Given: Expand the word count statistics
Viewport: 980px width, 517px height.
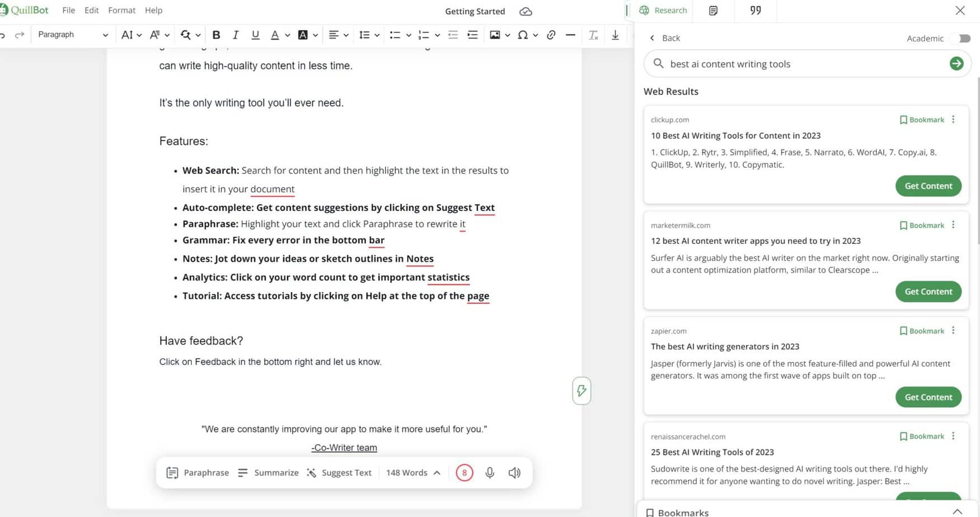Looking at the screenshot, I should point(437,473).
